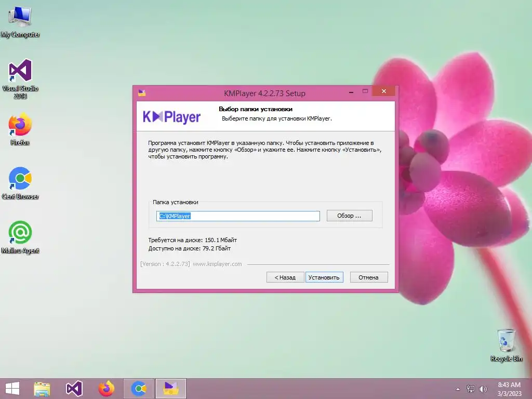Open File Explorer from the taskbar
Screen dimensions: 532x399
point(42,389)
